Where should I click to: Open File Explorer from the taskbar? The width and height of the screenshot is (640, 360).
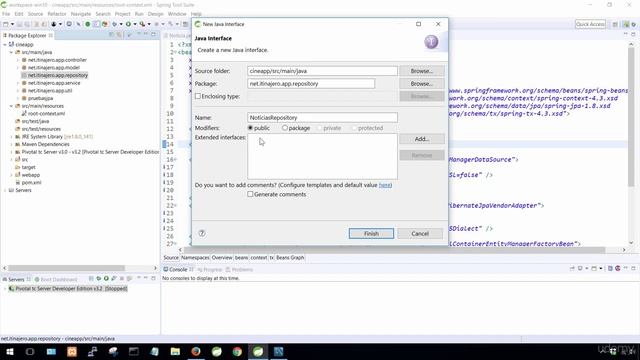pos(175,351)
